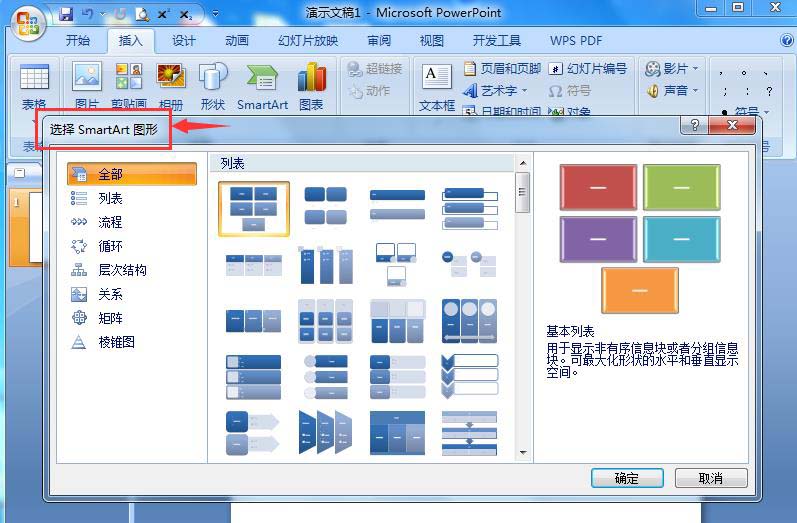Switch to the WPS PDF ribbon tab
The height and width of the screenshot is (523, 797).
click(576, 41)
